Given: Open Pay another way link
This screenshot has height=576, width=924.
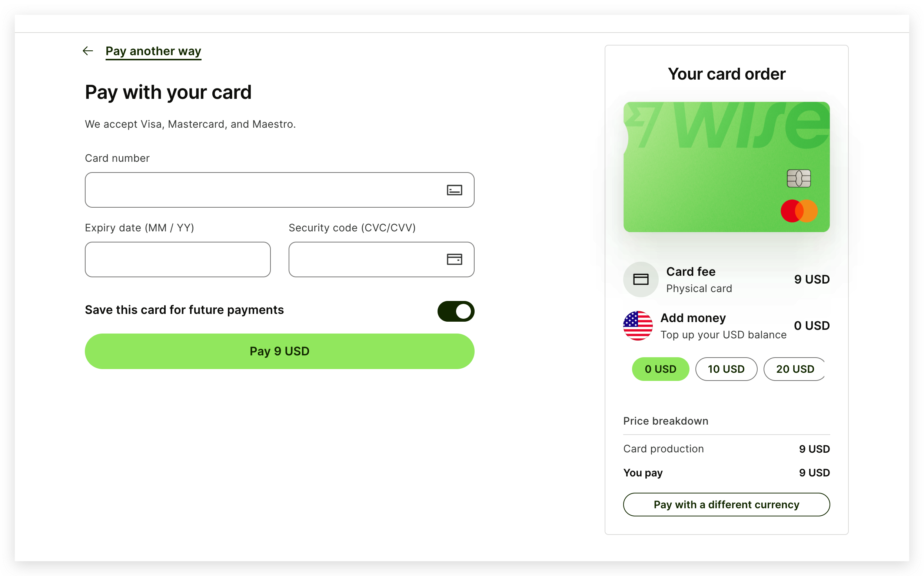Looking at the screenshot, I should click(x=153, y=51).
